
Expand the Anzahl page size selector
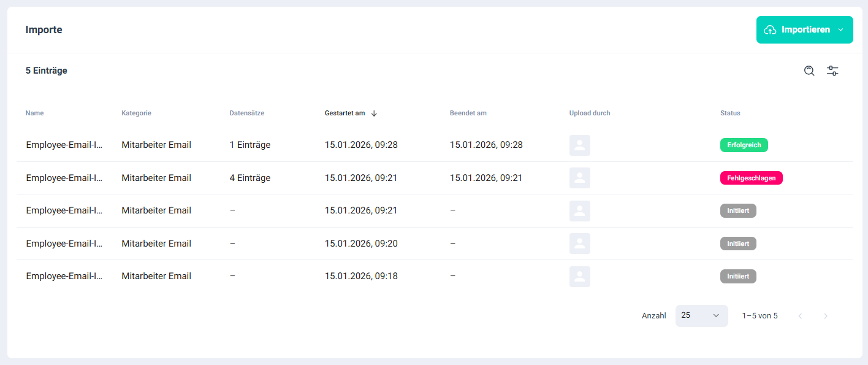701,315
